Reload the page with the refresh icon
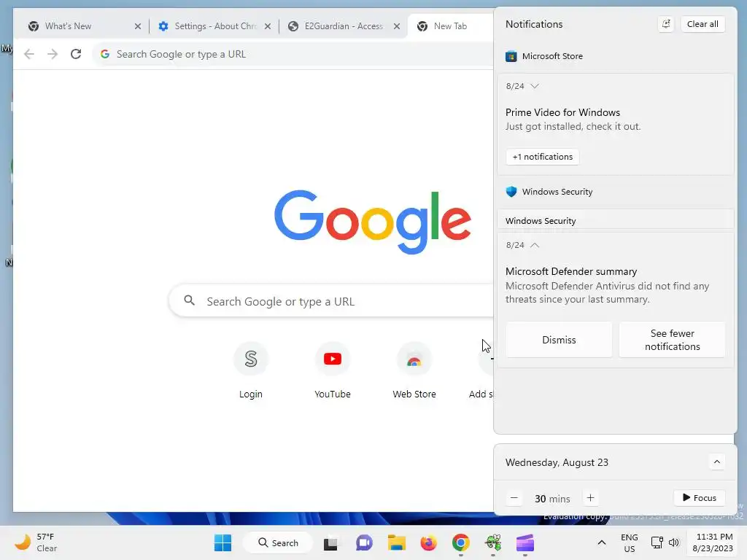 tap(76, 54)
